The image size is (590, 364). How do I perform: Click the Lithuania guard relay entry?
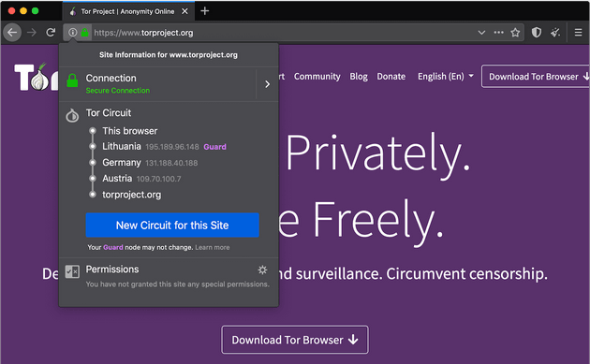pyautogui.click(x=164, y=147)
